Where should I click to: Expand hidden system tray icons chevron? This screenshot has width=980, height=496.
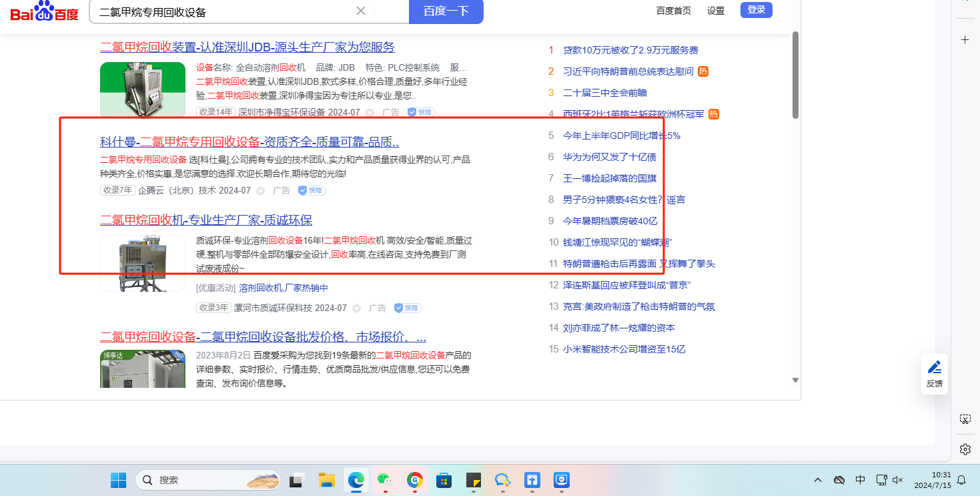818,480
